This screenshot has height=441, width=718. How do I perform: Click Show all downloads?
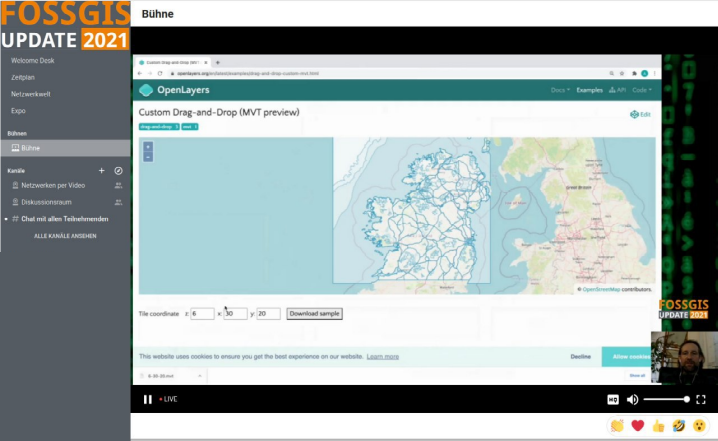point(637,376)
